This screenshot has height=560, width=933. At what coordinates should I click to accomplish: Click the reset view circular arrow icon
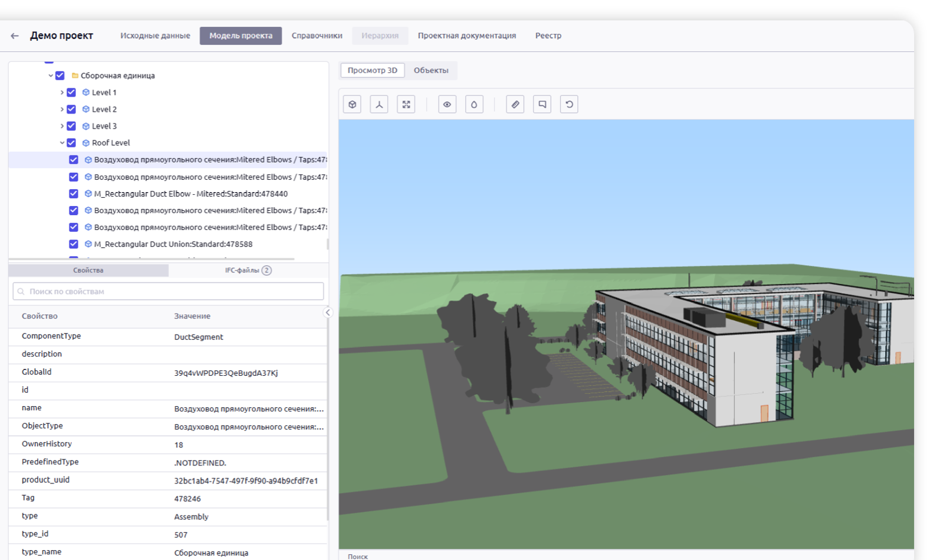[569, 104]
